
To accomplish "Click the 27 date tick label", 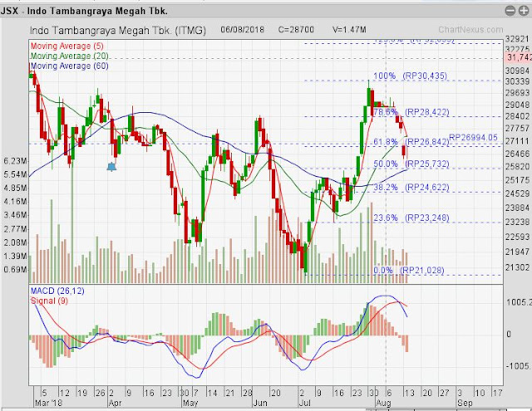I will [445, 393].
